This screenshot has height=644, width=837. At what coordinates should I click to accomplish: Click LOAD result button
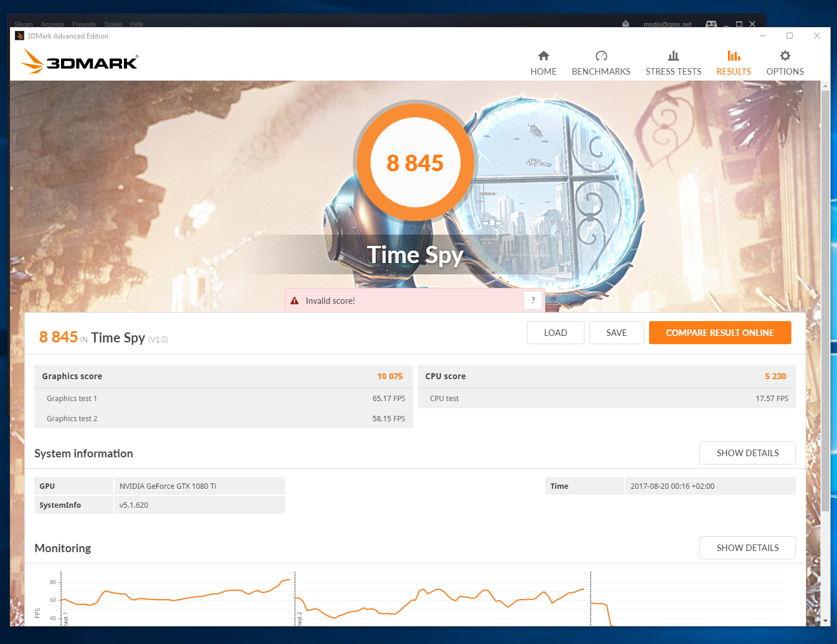tap(555, 333)
